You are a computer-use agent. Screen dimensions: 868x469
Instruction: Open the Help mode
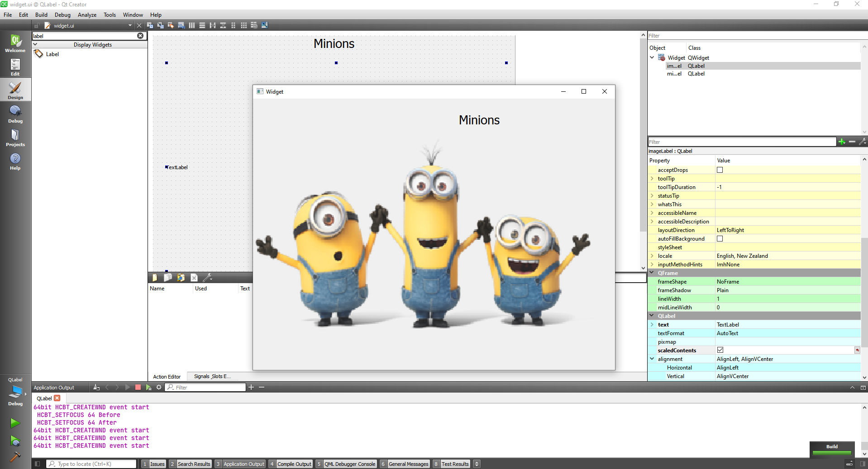tap(15, 161)
